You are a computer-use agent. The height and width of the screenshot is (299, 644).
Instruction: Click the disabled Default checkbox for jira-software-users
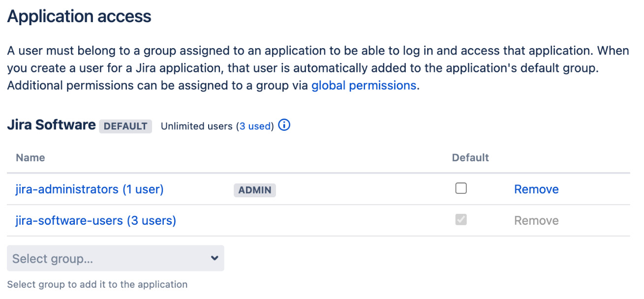[x=461, y=220]
